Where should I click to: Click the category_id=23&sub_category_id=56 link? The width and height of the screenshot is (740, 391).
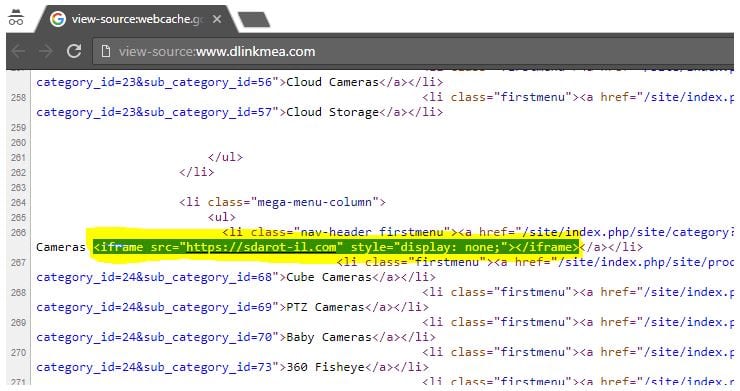point(154,82)
